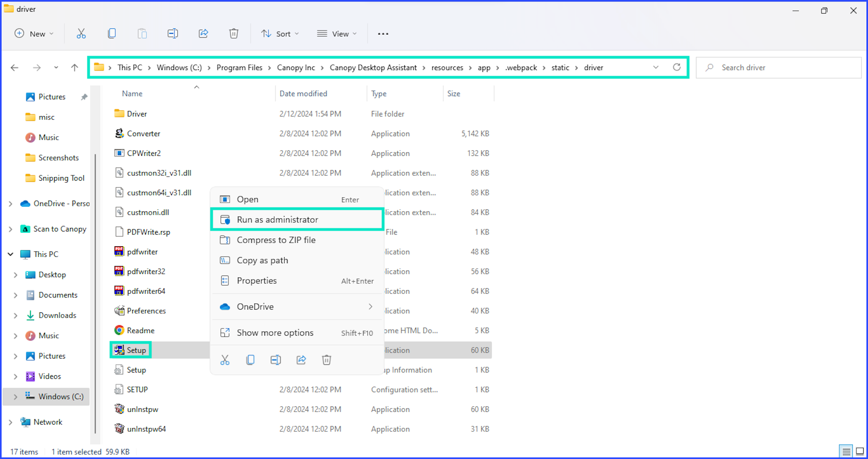This screenshot has height=459, width=868.
Task: Click the Rename icon in the toolbar
Action: tap(173, 34)
